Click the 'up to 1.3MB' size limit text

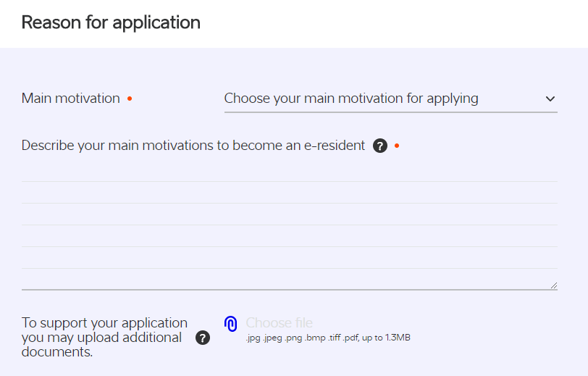tap(386, 338)
